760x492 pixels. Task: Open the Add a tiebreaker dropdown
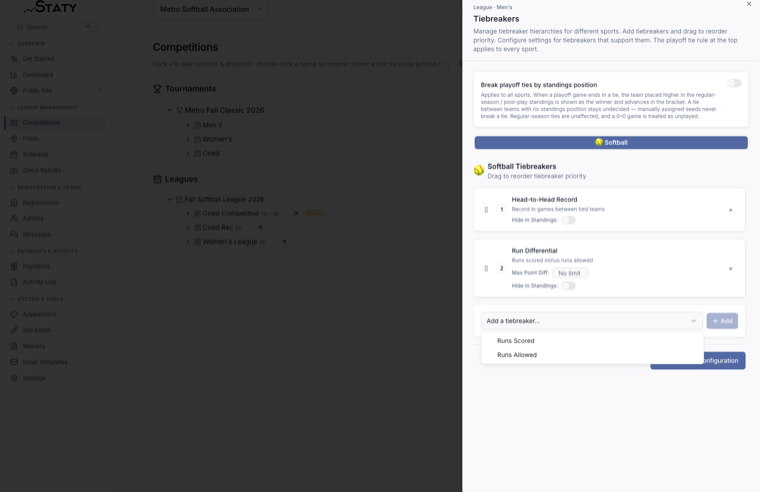[591, 321]
